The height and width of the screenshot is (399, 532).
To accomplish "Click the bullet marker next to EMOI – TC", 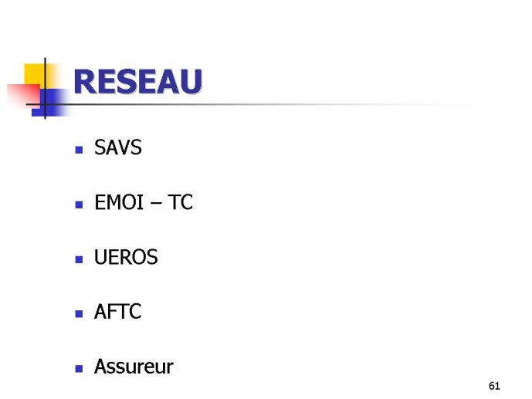I will (x=79, y=205).
